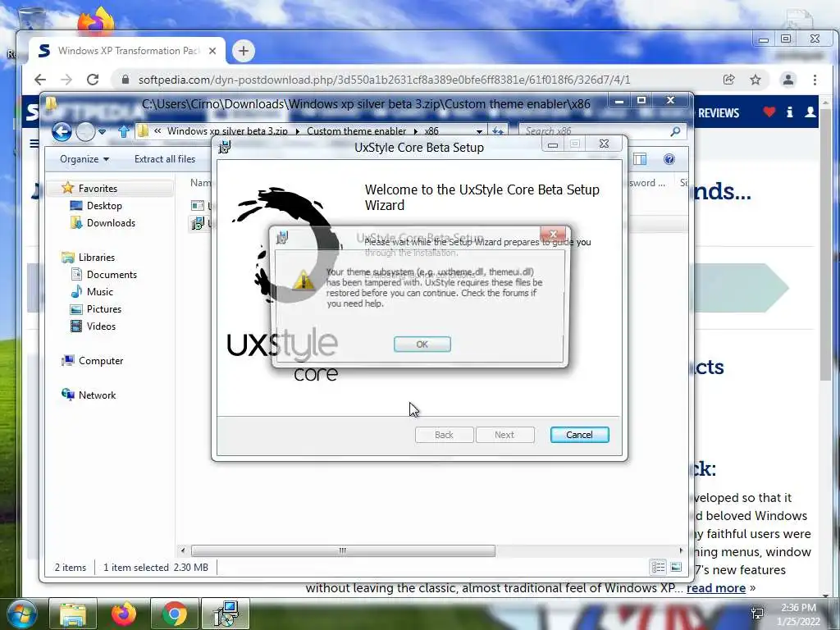Image resolution: width=840 pixels, height=630 pixels.
Task: Click the red heart icon in Softpedia header
Action: coord(769,112)
